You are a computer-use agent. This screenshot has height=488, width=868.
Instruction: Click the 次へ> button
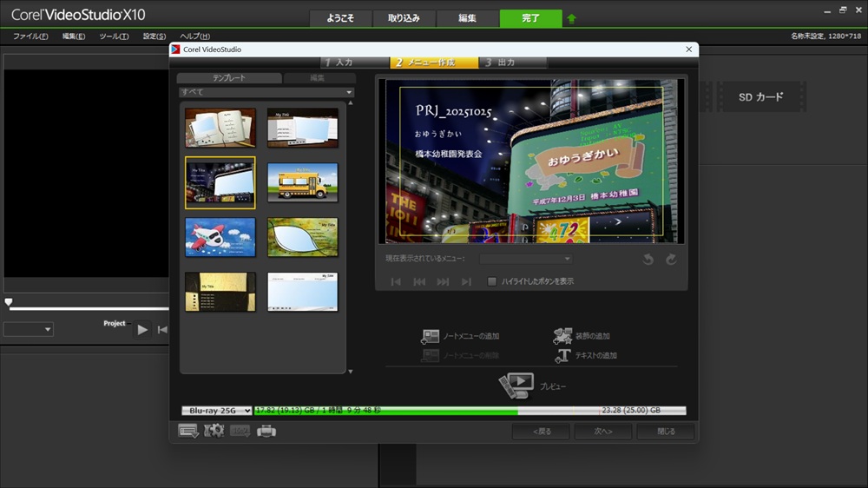603,431
